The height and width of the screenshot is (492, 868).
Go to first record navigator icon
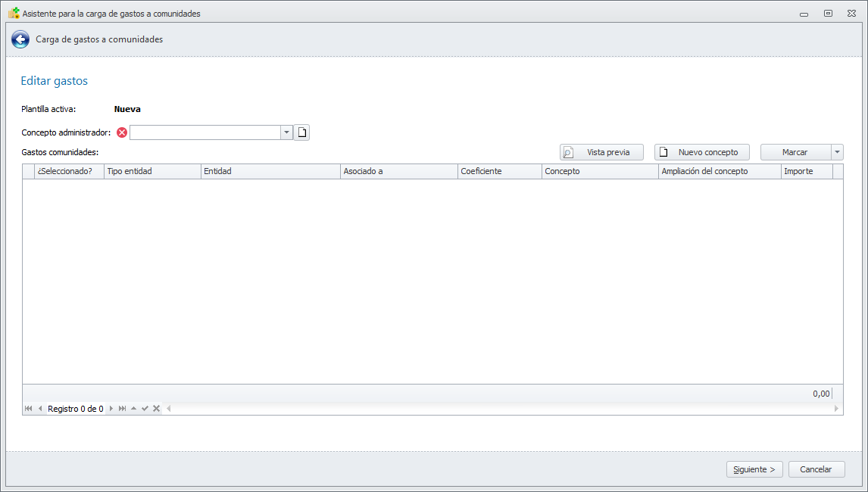pos(28,409)
